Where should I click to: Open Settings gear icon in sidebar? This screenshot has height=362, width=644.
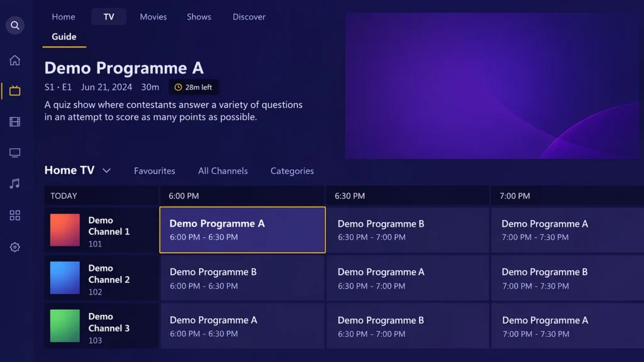point(15,247)
